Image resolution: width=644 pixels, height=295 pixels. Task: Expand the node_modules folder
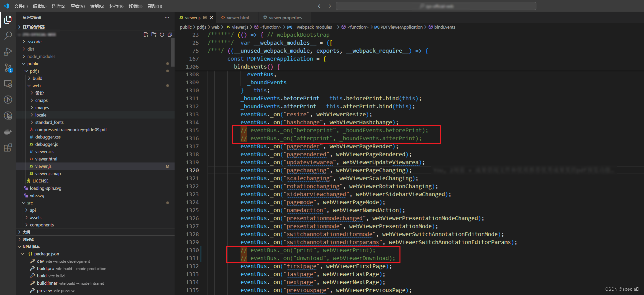[x=95, y=57]
